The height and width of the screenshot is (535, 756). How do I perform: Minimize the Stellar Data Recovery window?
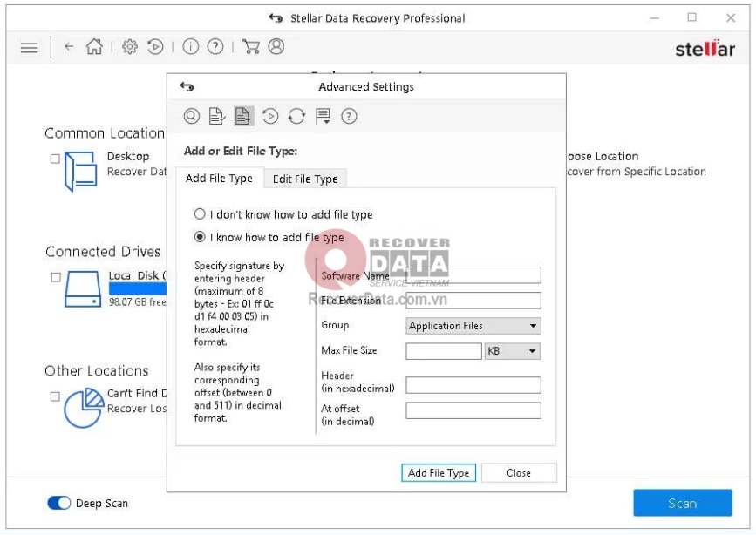[x=654, y=17]
